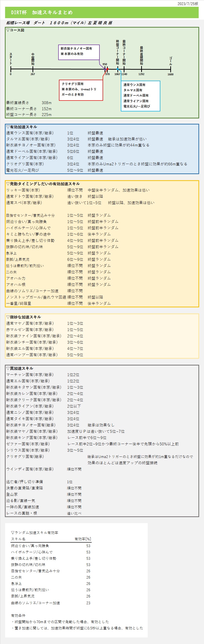This screenshot has height=644, width=204.
Task: Select the "970" distance value on the course
Action: pyautogui.click(x=107, y=74)
